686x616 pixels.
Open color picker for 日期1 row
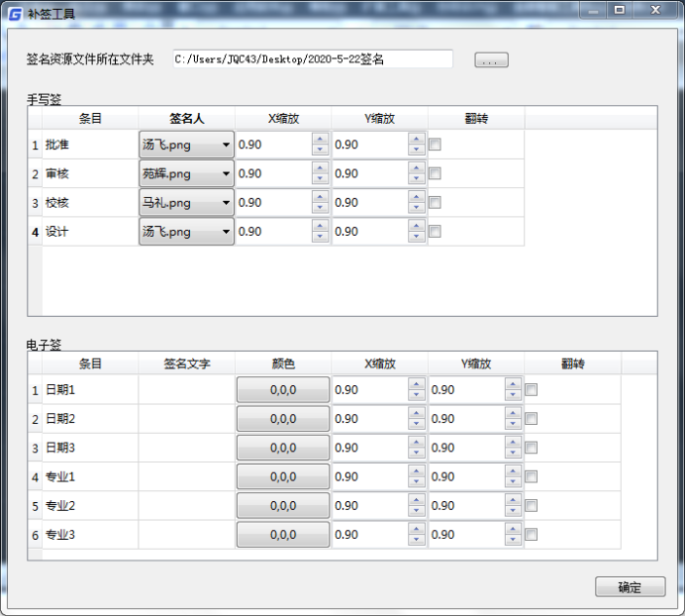tap(283, 390)
